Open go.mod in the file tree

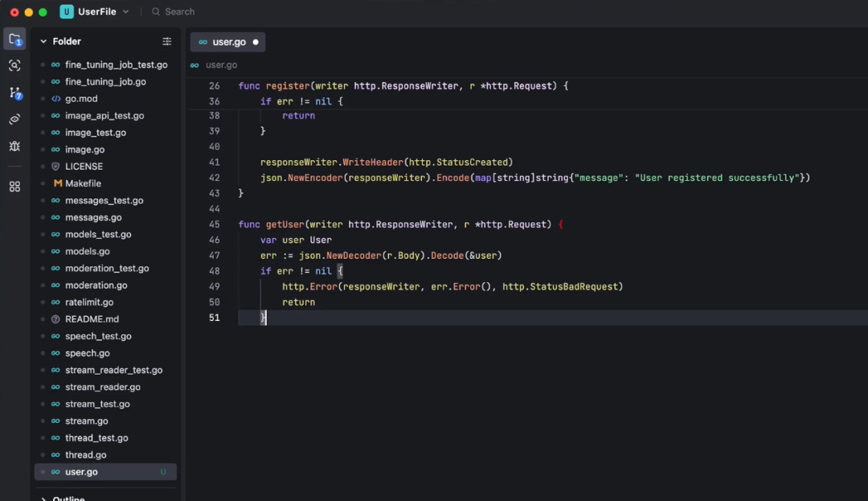[x=81, y=99]
